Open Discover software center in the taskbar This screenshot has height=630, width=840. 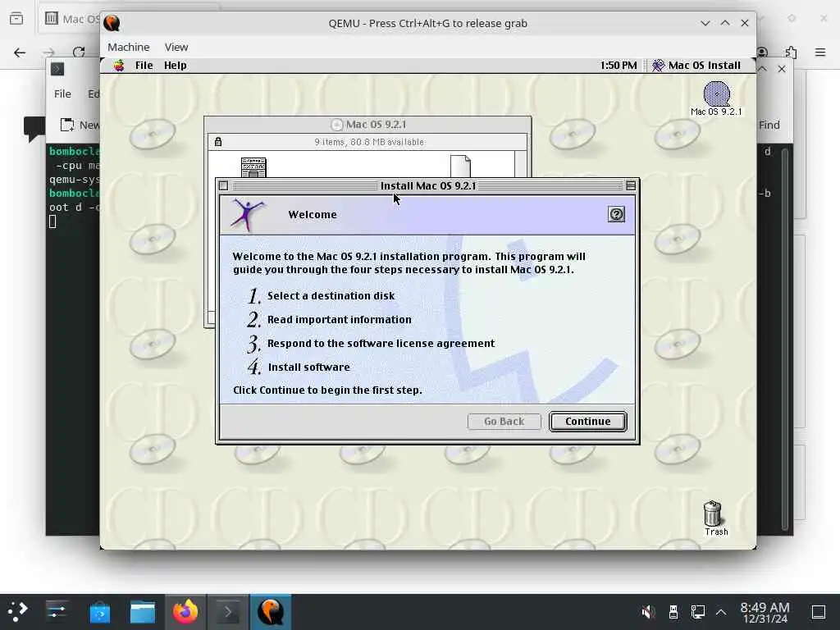pos(99,612)
